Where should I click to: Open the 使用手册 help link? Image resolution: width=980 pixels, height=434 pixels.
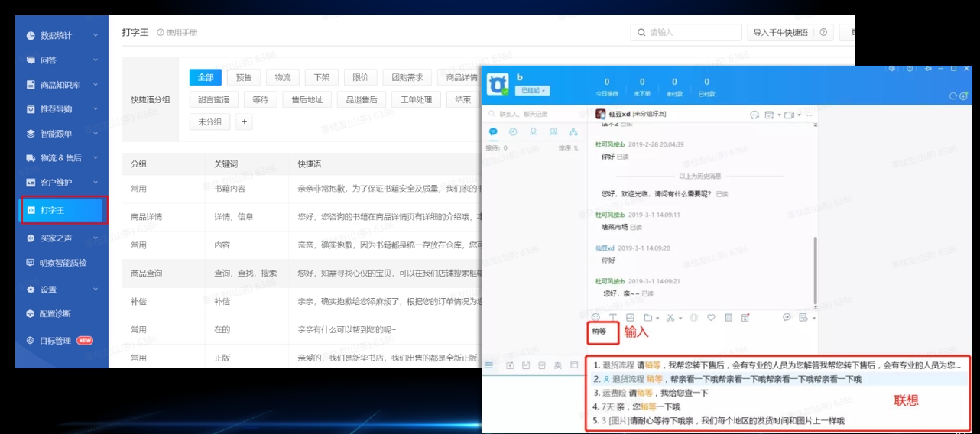point(177,32)
